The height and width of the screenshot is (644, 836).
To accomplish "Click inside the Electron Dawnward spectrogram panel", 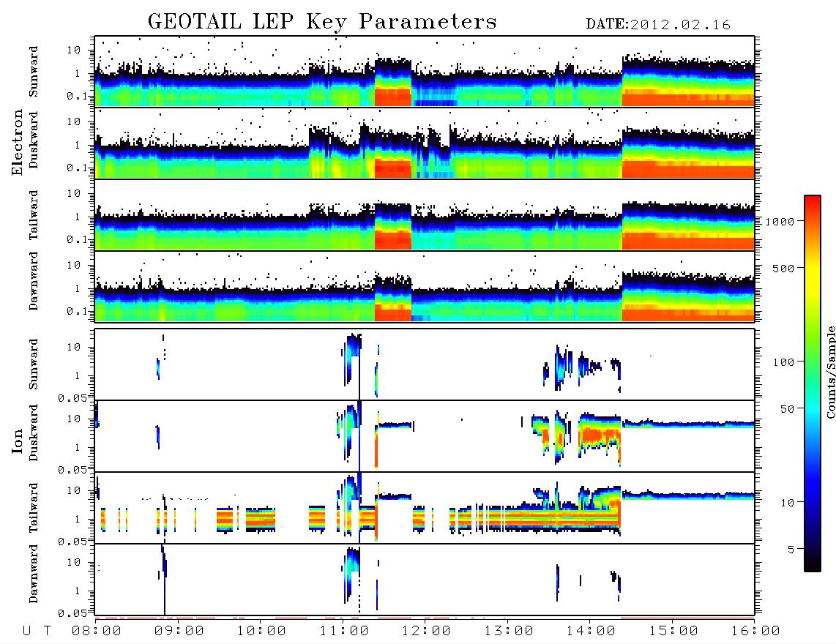I will click(x=425, y=286).
